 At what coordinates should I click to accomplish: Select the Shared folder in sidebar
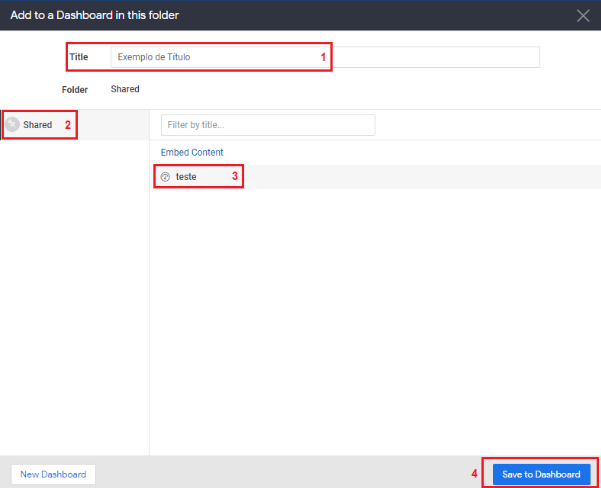click(x=38, y=125)
